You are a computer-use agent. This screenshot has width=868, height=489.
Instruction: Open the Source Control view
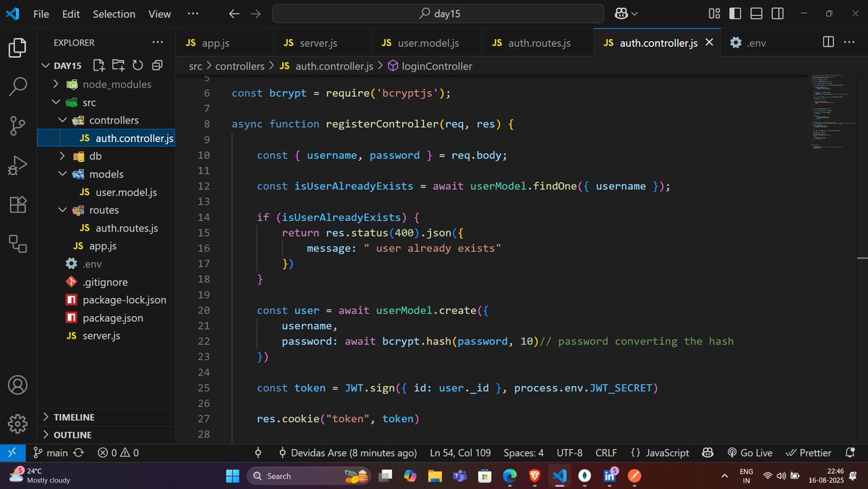pos(17,126)
